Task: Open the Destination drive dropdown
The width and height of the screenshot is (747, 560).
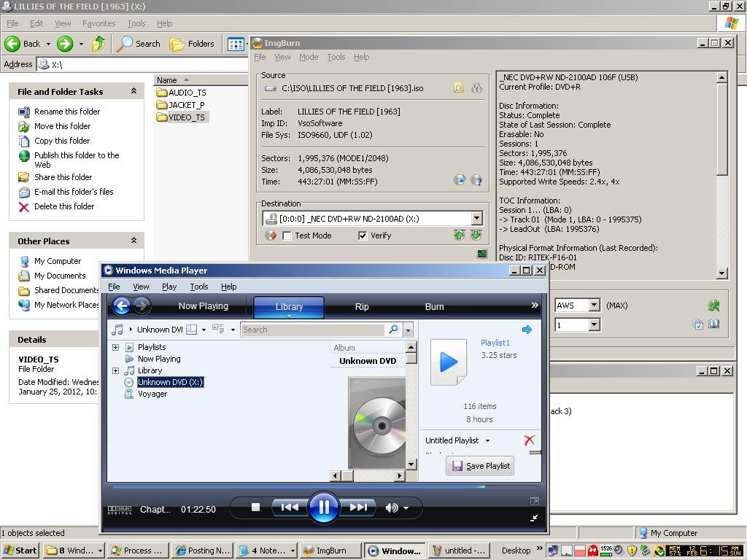Action: coord(476,219)
